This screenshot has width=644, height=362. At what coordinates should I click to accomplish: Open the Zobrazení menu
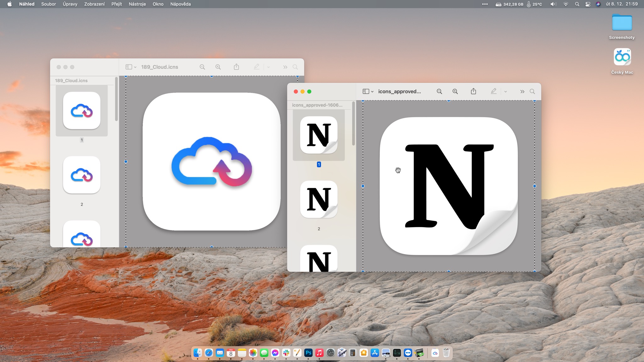pos(94,4)
